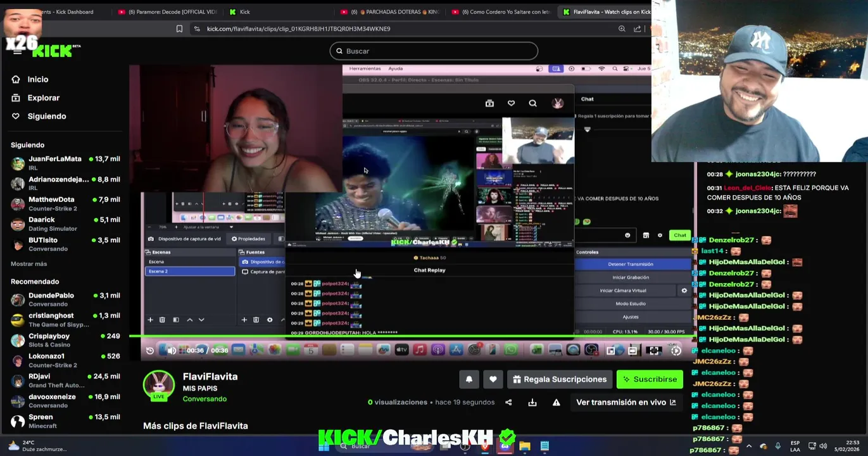Click the Buscar search field
Image resolution: width=868 pixels, height=456 pixels.
click(x=434, y=51)
